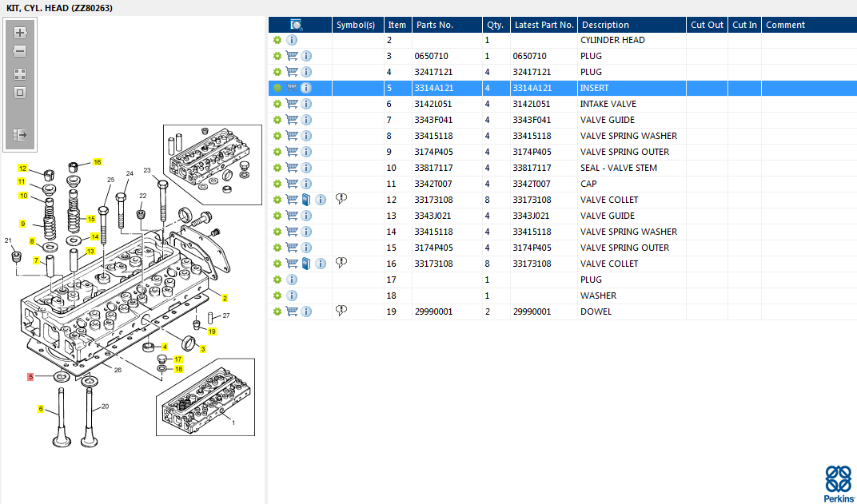Click the fit-to-window grid icon
The height and width of the screenshot is (504, 857).
point(20,74)
